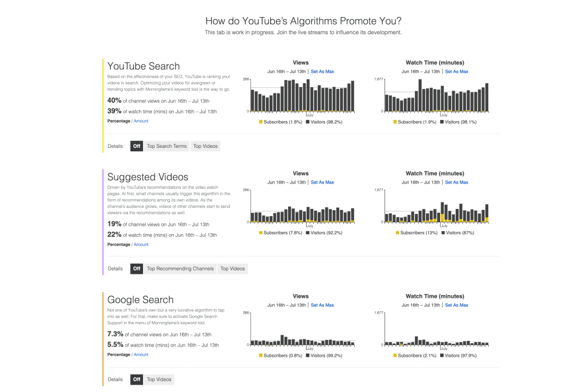Image resolution: width=574 pixels, height=392 pixels.
Task: Click dark Visitors legend swatch in Suggested Videos Views
Action: click(308, 232)
